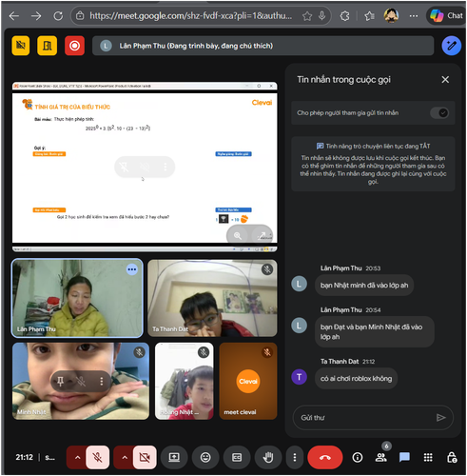Image resolution: width=467 pixels, height=476 pixels.
Task: Select the Ta Thanh Dat video tile
Action: (x=212, y=298)
